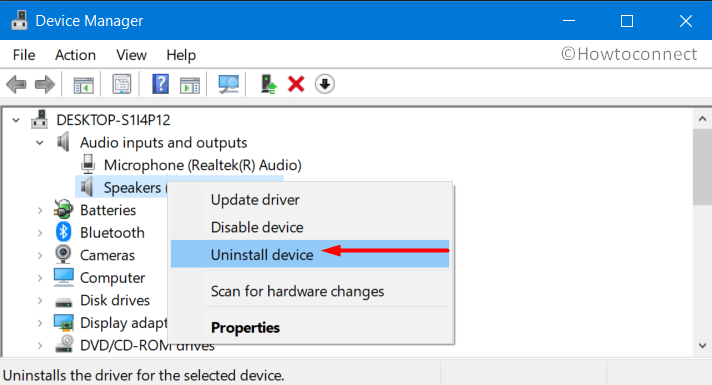Click Show/Hide Console Tree toolbar icon
Viewport: 712px width, 385px height.
tap(84, 85)
